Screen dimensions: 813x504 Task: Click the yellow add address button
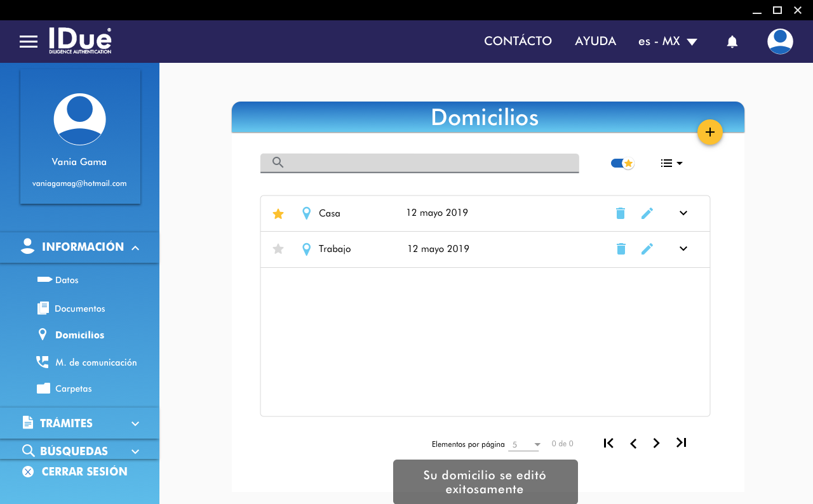(709, 132)
